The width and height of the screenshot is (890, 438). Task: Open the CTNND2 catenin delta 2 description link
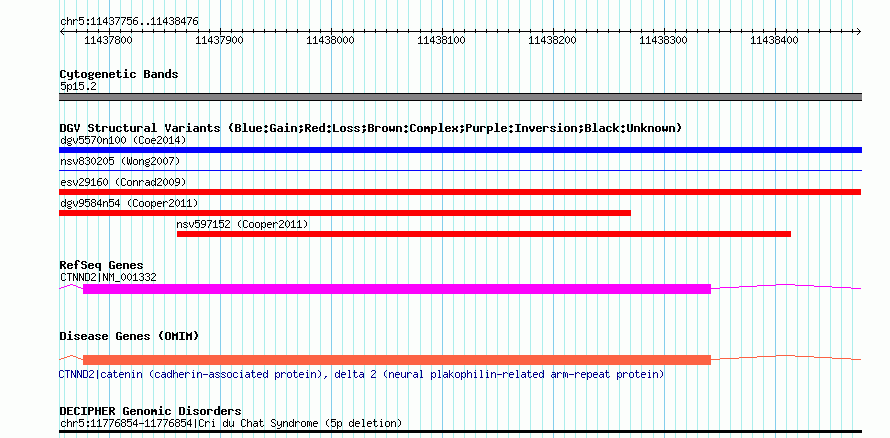362,375
